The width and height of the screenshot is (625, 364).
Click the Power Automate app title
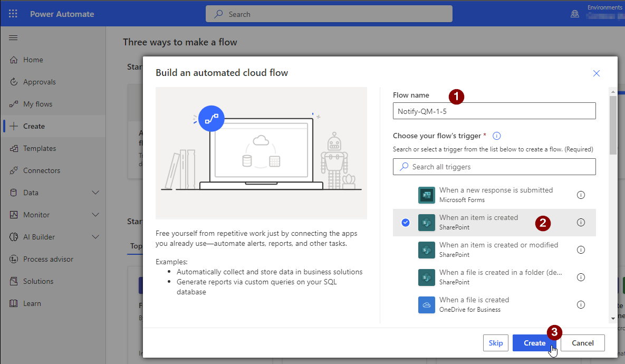coord(62,14)
